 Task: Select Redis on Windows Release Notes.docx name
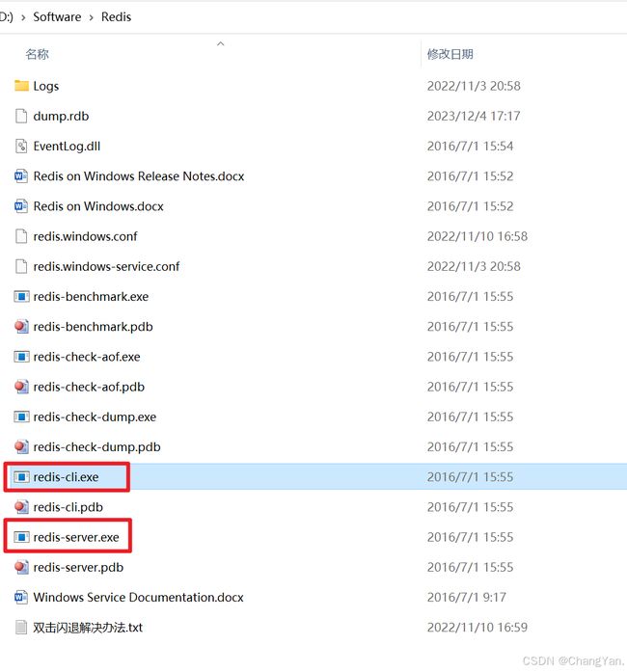click(x=139, y=176)
